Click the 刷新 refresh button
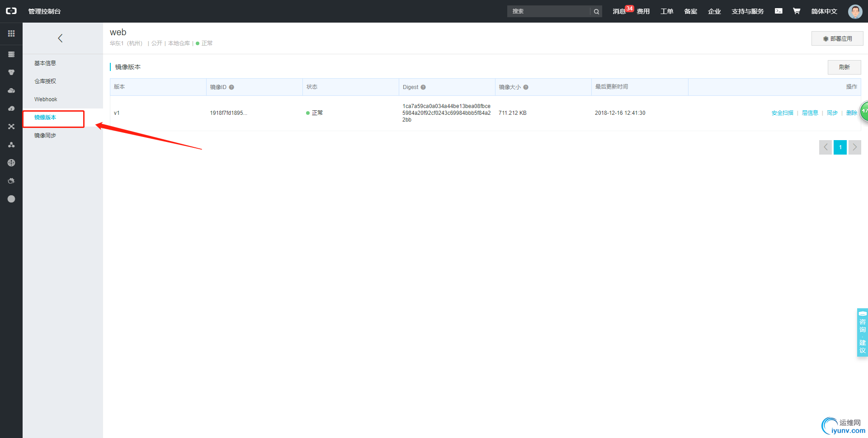Image resolution: width=868 pixels, height=438 pixels. click(x=844, y=67)
